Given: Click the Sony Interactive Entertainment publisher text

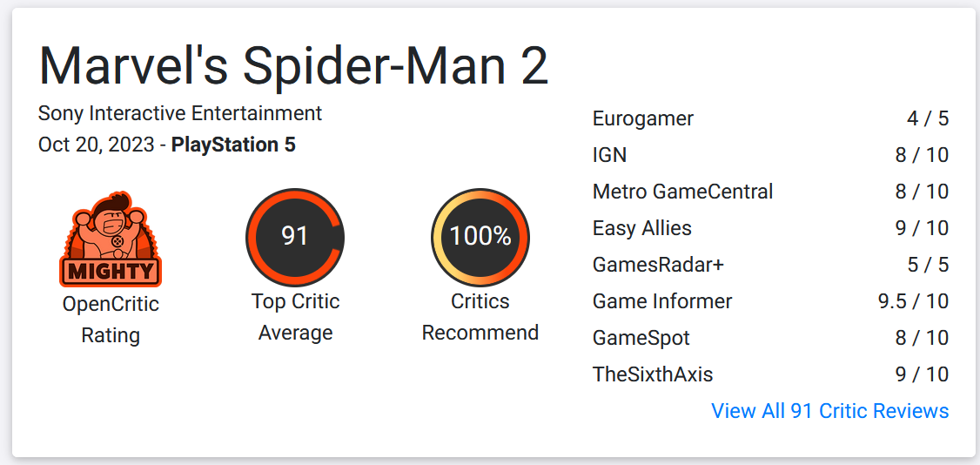Looking at the screenshot, I should 180,114.
